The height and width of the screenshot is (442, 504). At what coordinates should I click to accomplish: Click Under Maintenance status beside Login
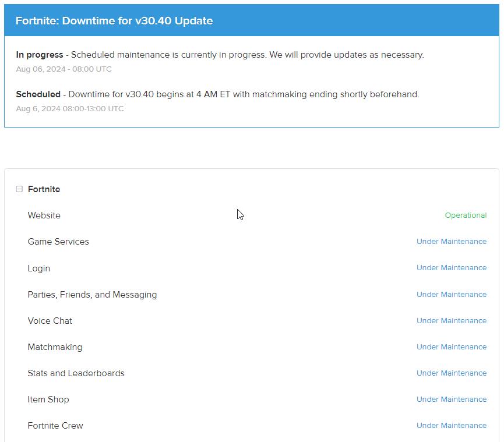point(451,268)
